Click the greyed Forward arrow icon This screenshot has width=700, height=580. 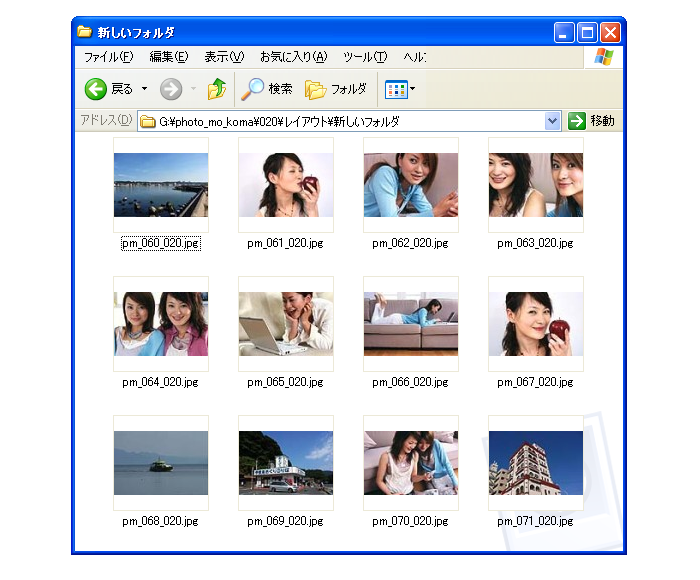(x=171, y=89)
